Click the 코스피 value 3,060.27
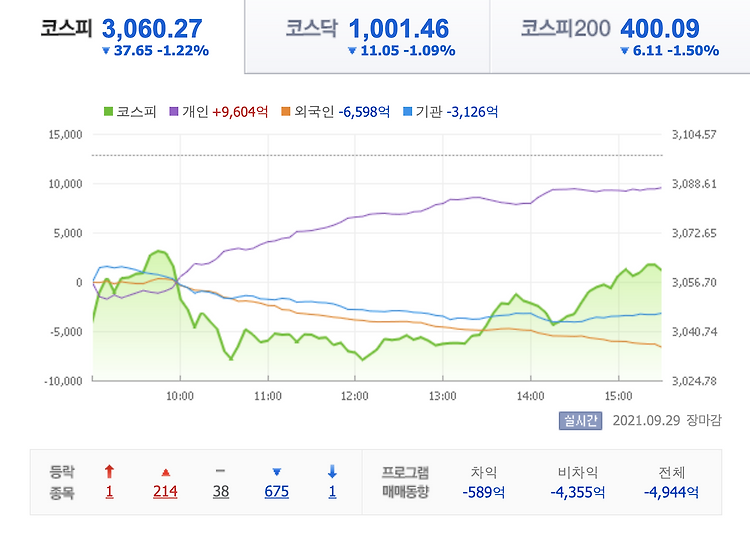The image size is (750, 543). point(152,29)
